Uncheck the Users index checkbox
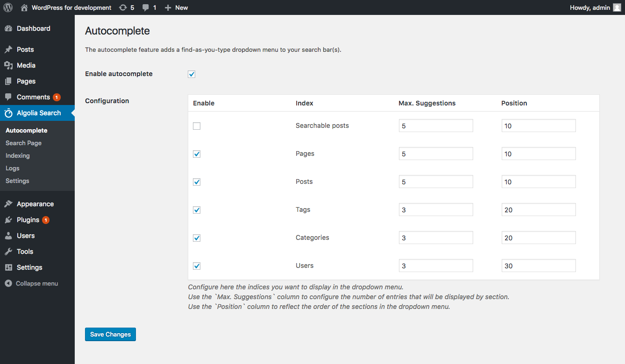The height and width of the screenshot is (364, 625). [197, 266]
